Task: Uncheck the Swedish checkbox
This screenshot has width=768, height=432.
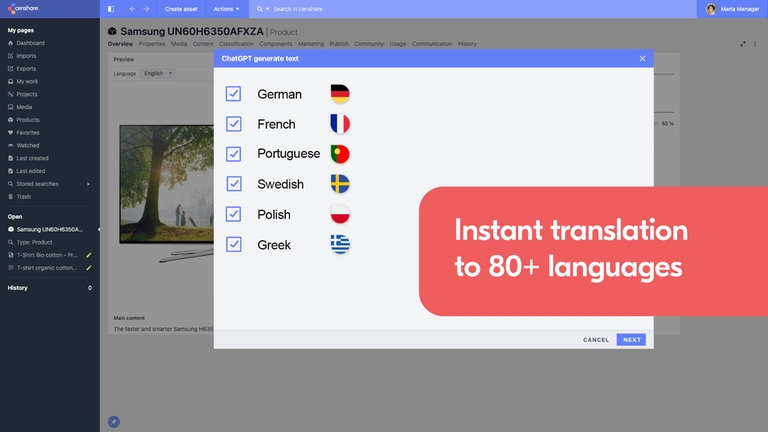Action: [x=234, y=184]
